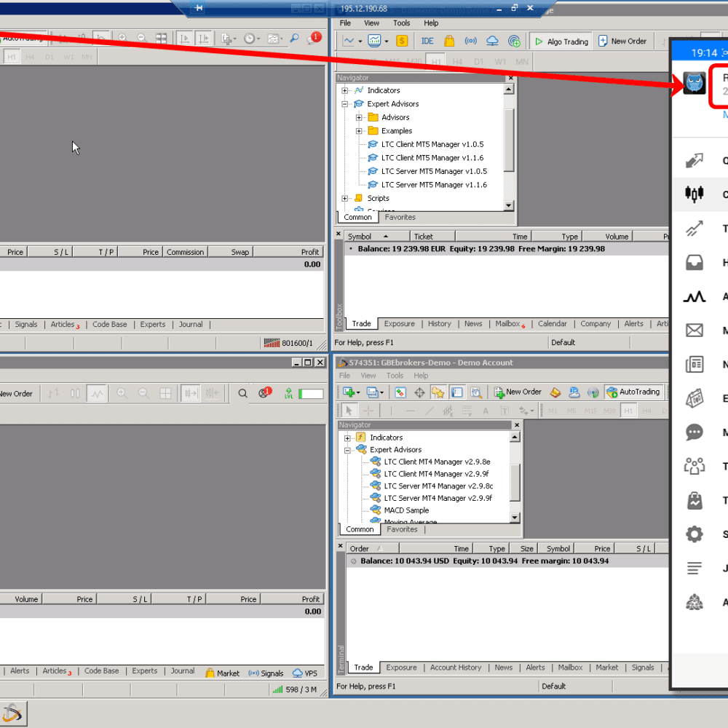Collapse Expert Advisors in MT4 Navigator
The width and height of the screenshot is (728, 728).
click(x=347, y=450)
